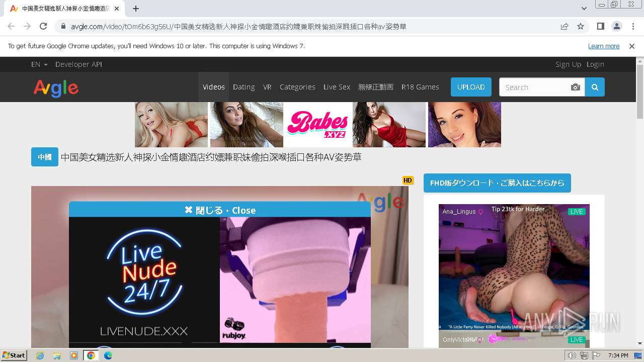The image size is (644, 362).
Task: Click the Babes XYZ banner logo
Action: pos(318,125)
